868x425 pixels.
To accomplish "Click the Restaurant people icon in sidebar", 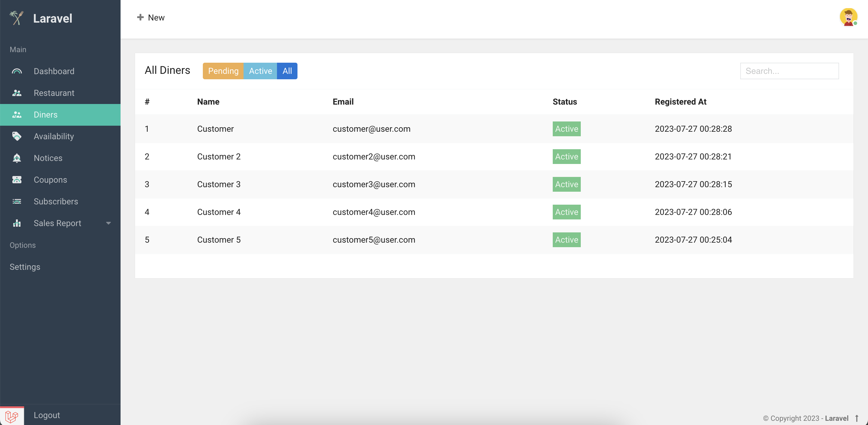I will (x=17, y=93).
